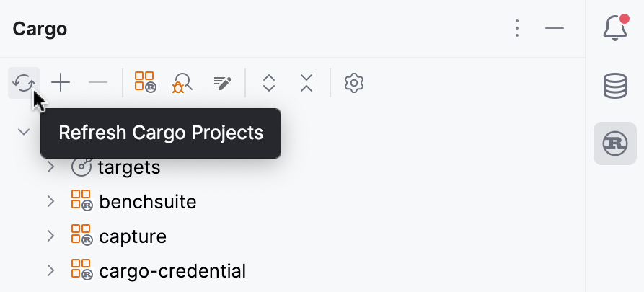Click the edit lines pencil toolbar icon
Image resolution: width=644 pixels, height=292 pixels.
click(x=223, y=83)
